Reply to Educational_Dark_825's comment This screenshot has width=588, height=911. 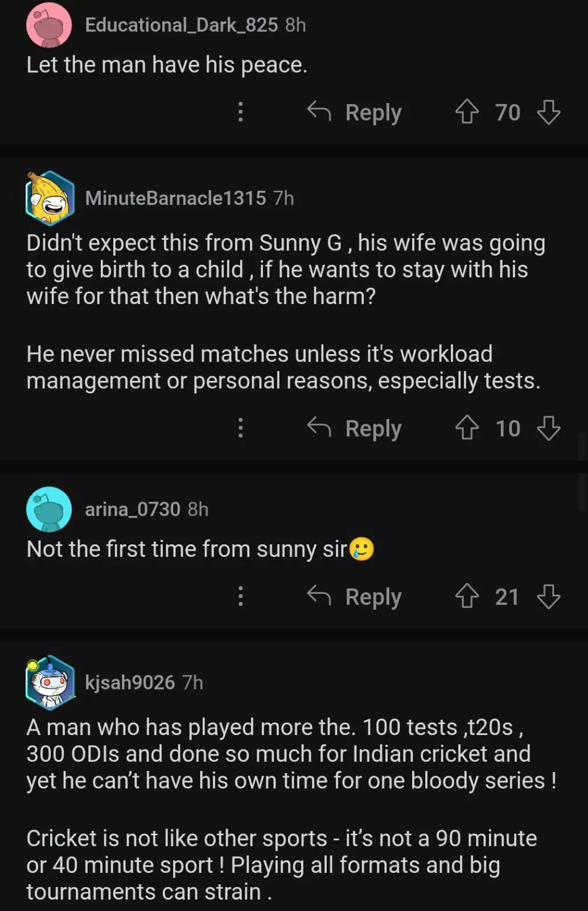tap(355, 112)
